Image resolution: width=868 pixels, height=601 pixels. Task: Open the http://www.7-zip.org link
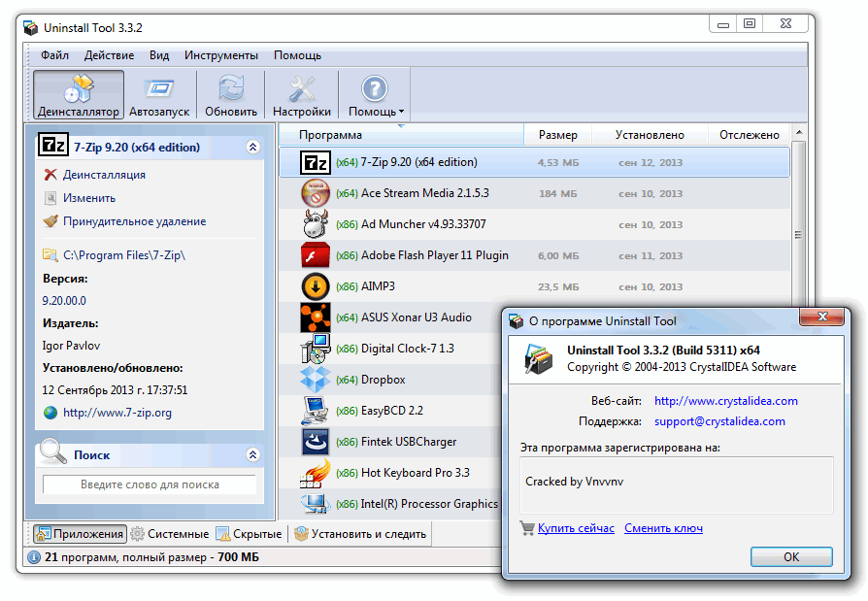(117, 413)
